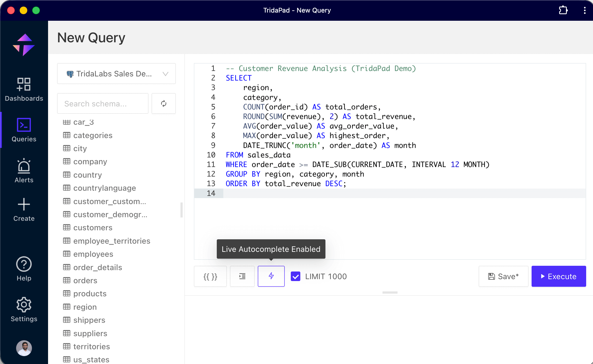This screenshot has width=593, height=364.
Task: Open the browser extensions puzzle menu
Action: (x=563, y=10)
